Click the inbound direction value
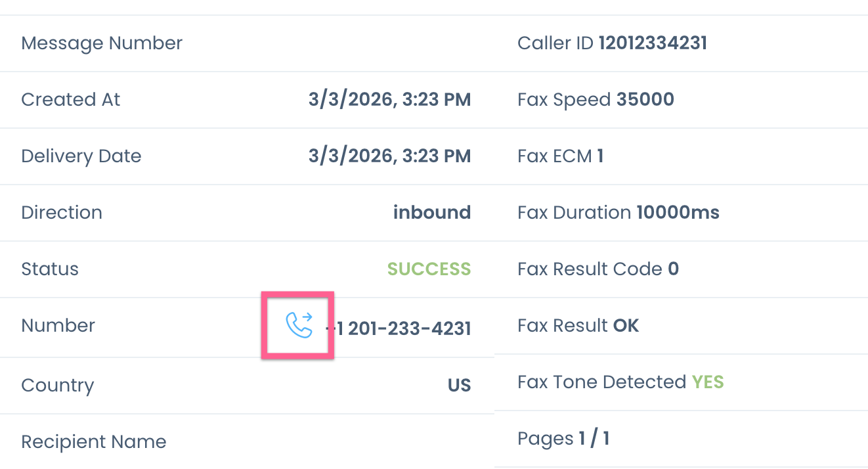The image size is (868, 469). point(431,213)
